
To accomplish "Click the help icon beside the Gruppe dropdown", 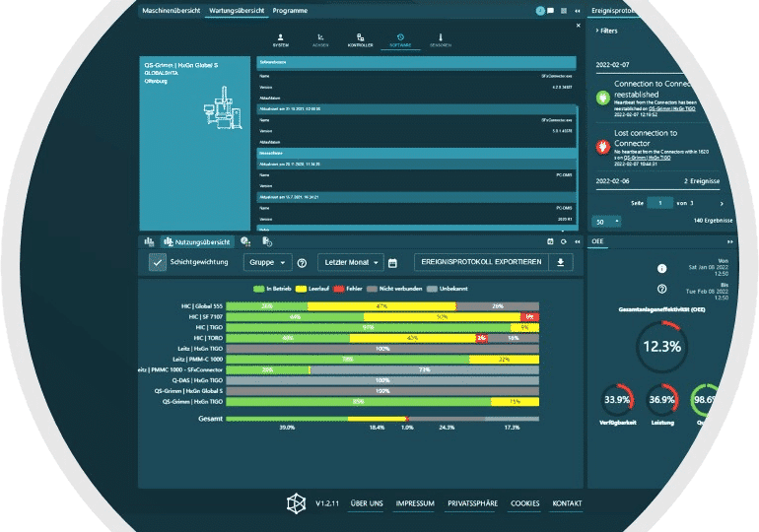I will pyautogui.click(x=302, y=263).
